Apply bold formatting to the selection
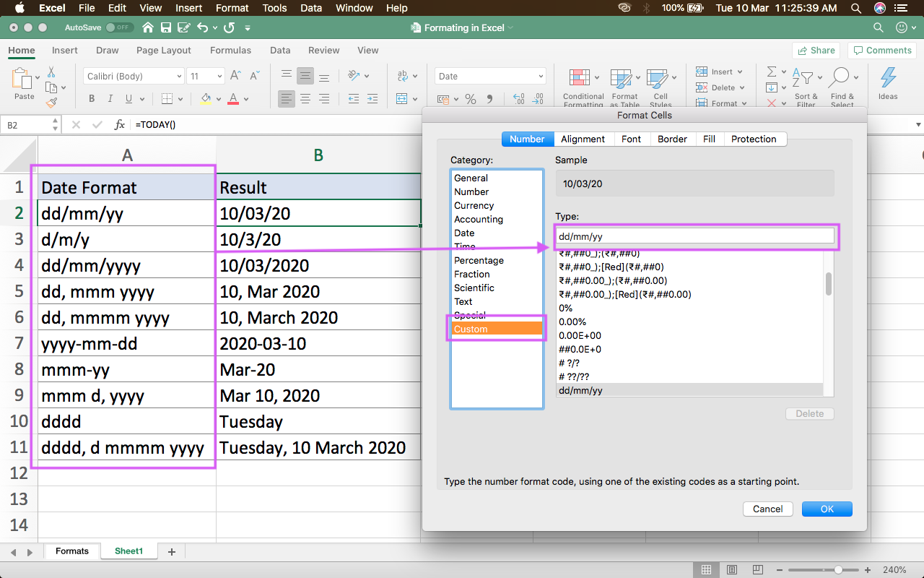 tap(91, 98)
